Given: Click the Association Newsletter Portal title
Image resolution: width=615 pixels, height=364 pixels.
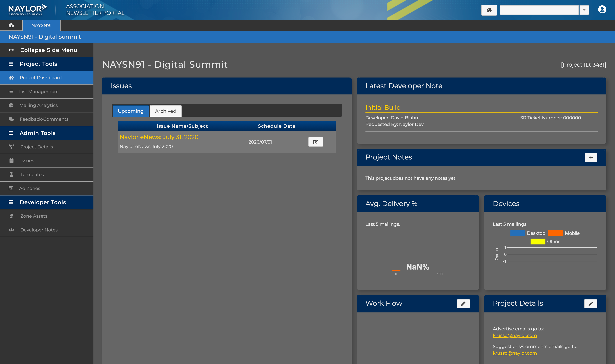Looking at the screenshot, I should click(x=95, y=10).
